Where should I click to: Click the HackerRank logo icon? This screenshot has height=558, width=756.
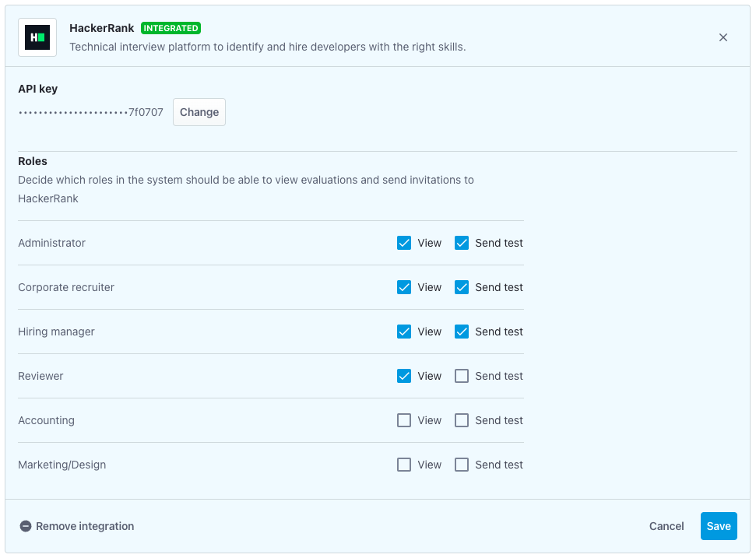click(x=37, y=37)
